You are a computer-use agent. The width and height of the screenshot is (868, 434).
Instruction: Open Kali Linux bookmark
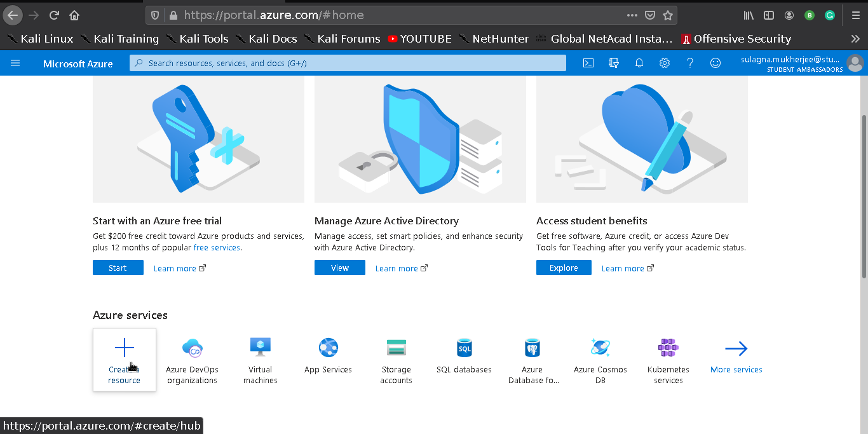(40, 39)
